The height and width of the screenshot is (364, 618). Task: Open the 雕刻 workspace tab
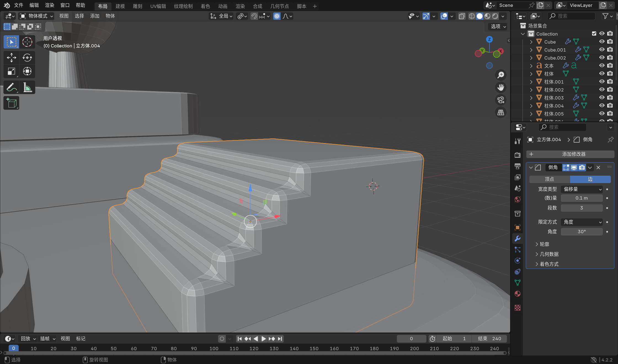[137, 6]
